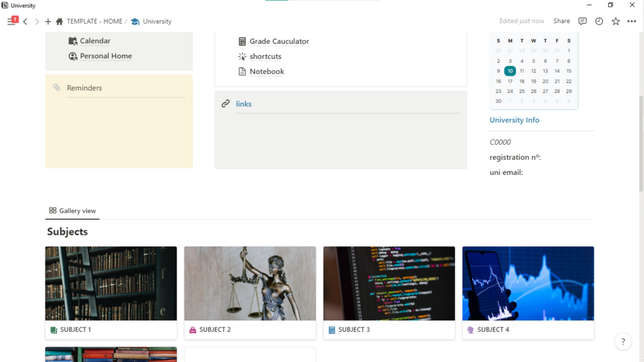Click the purple icon of SUBJECT 4
The height and width of the screenshot is (362, 644).
[x=471, y=330]
